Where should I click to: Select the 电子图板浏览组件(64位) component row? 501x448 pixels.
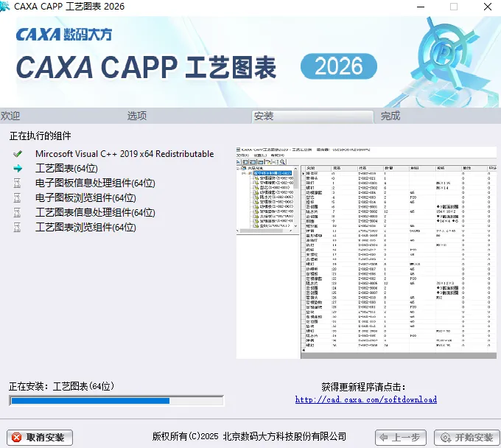85,197
